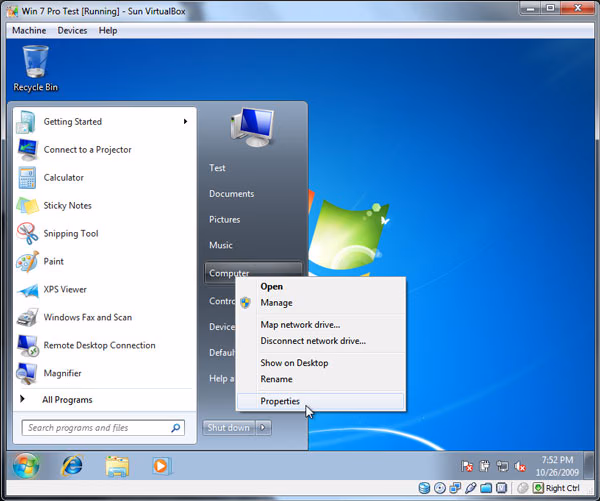Viewport: 600px width, 501px height.
Task: Open Sticky Notes icon
Action: click(27, 206)
